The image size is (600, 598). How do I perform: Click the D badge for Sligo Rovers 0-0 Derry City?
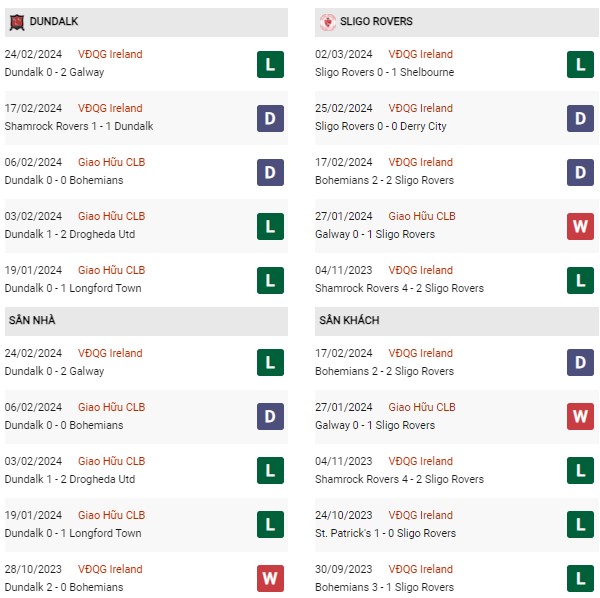pyautogui.click(x=580, y=118)
